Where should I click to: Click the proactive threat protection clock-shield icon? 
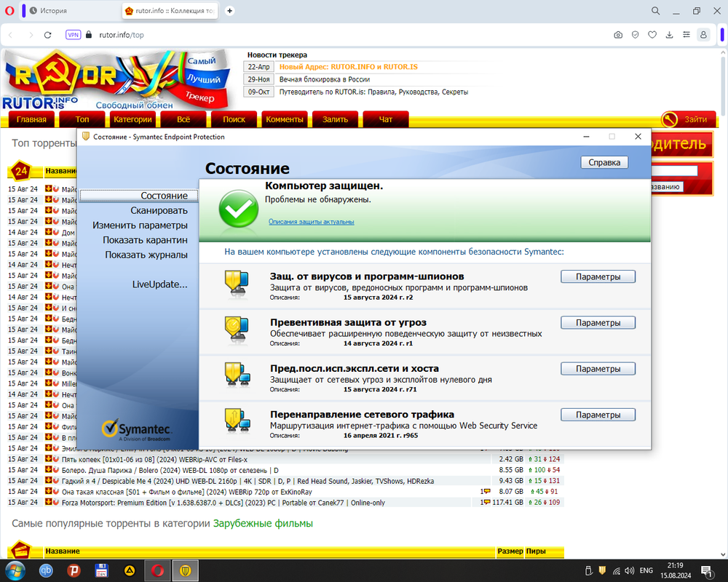237,330
